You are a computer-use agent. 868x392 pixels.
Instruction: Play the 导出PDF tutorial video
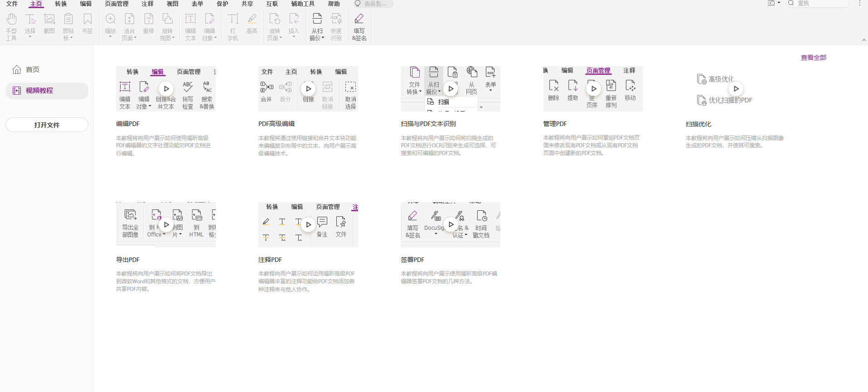coord(166,225)
